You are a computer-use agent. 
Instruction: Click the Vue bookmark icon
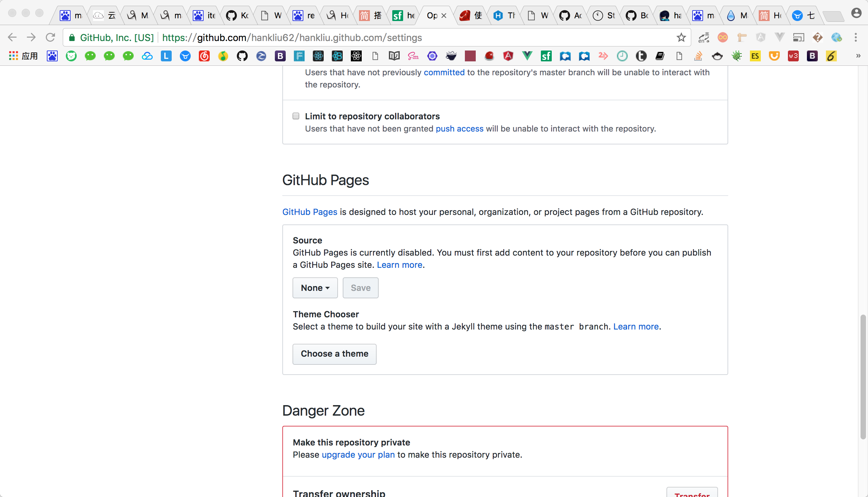coord(527,56)
